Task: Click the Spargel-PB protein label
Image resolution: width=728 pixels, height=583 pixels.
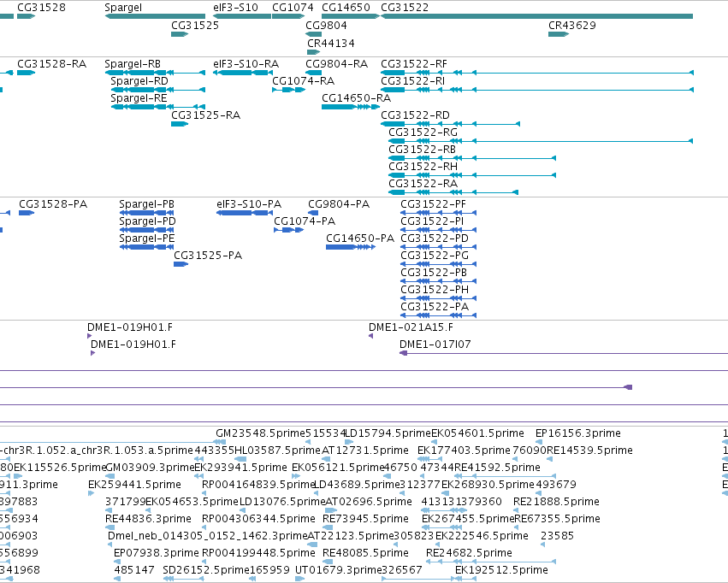Action: pyautogui.click(x=147, y=204)
